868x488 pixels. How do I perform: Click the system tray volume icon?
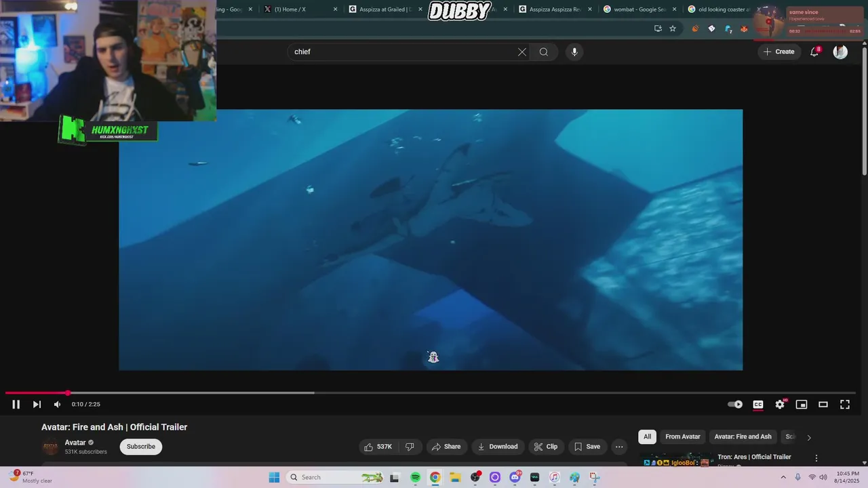[823, 477]
